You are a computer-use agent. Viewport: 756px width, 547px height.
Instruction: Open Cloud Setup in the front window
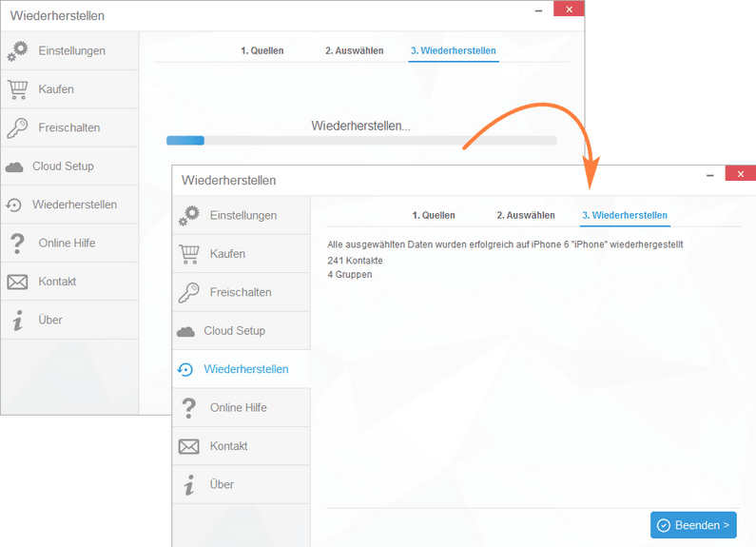click(242, 330)
